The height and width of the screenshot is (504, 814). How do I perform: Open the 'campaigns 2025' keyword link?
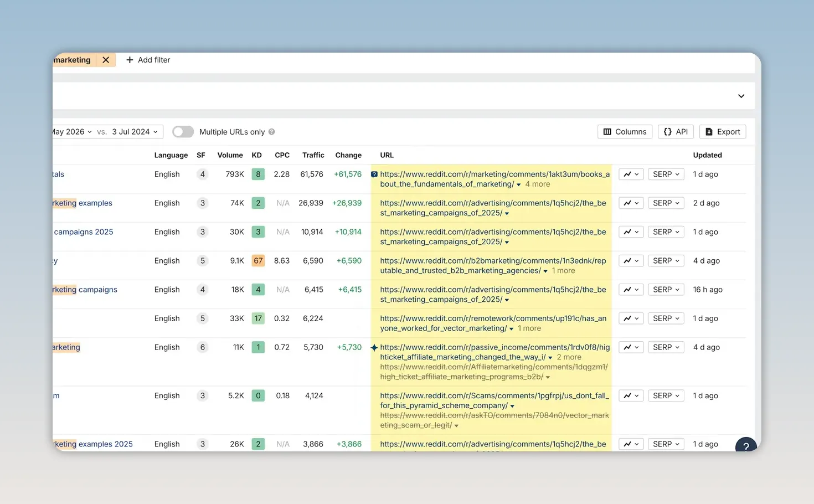(84, 232)
